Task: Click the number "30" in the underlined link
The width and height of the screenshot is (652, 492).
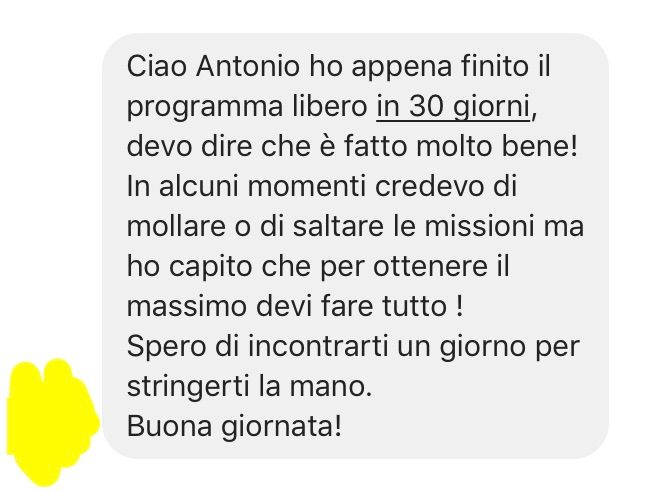Action: (x=427, y=107)
